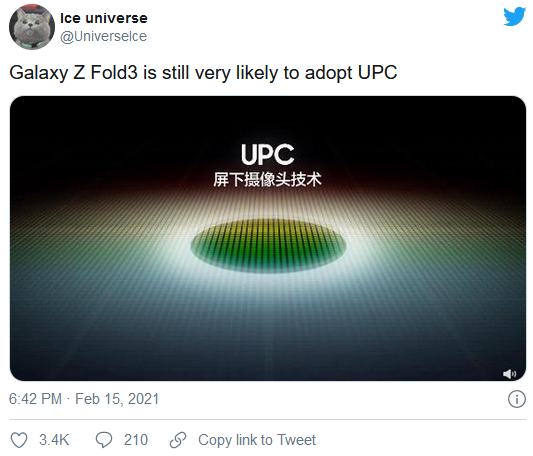Image resolution: width=533 pixels, height=456 pixels.
Task: Click the Twitter bird logo
Action: click(515, 16)
